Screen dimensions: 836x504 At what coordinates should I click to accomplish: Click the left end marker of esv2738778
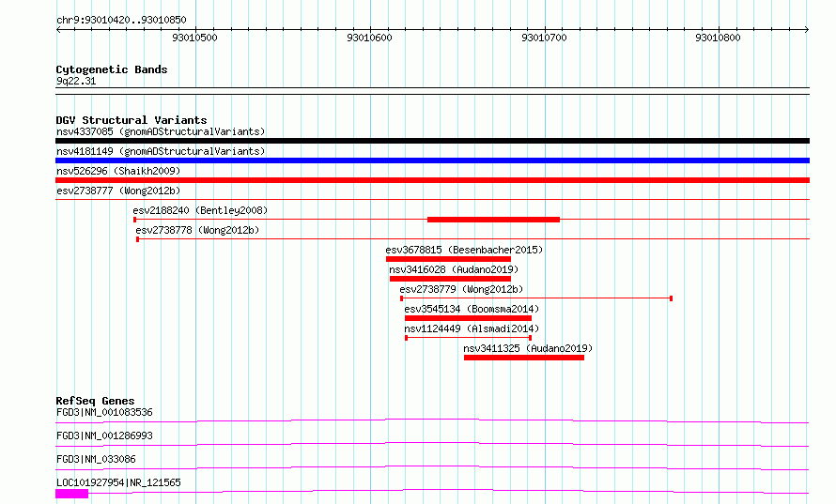[137, 239]
